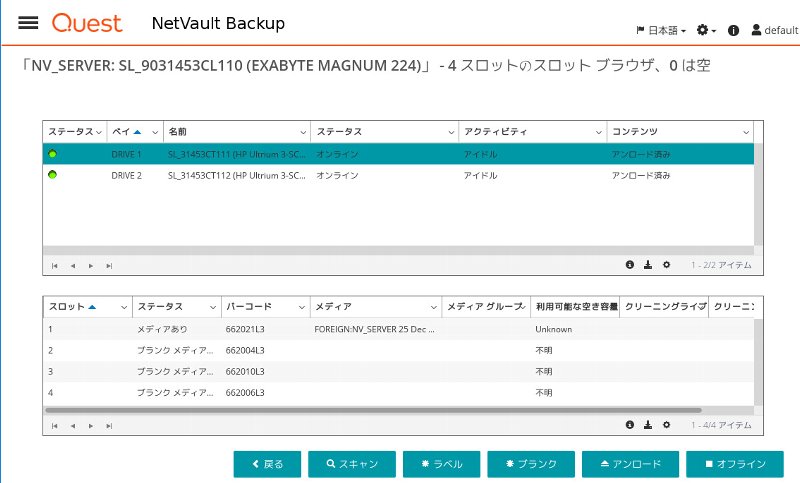Image resolution: width=800 pixels, height=483 pixels.
Task: Sort drives table by ベイ column
Action: 127,132
